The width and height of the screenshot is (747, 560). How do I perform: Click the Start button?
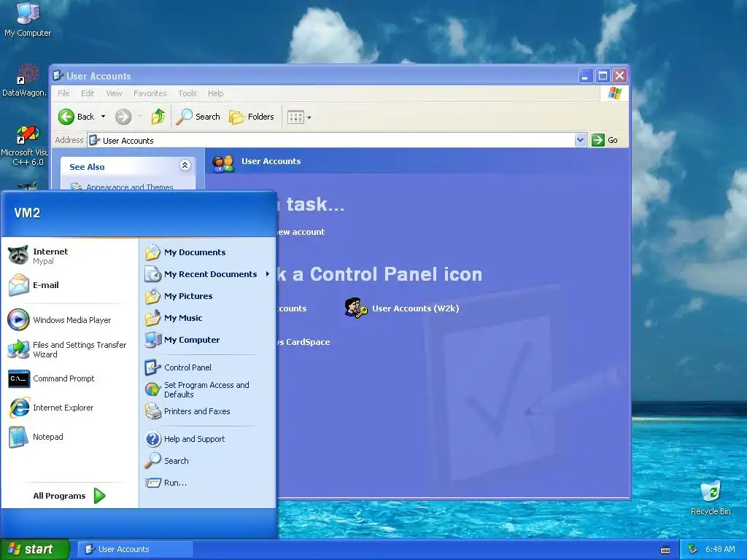click(34, 549)
